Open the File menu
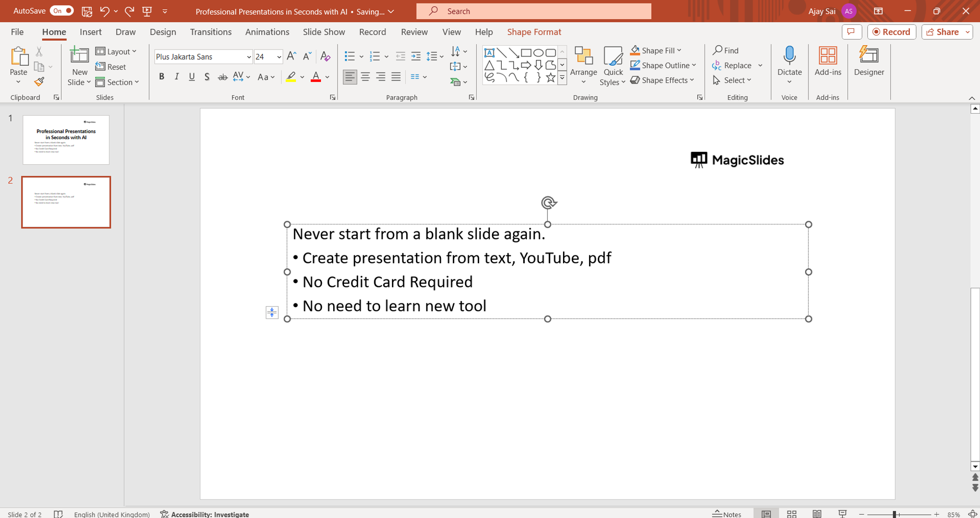 17,32
